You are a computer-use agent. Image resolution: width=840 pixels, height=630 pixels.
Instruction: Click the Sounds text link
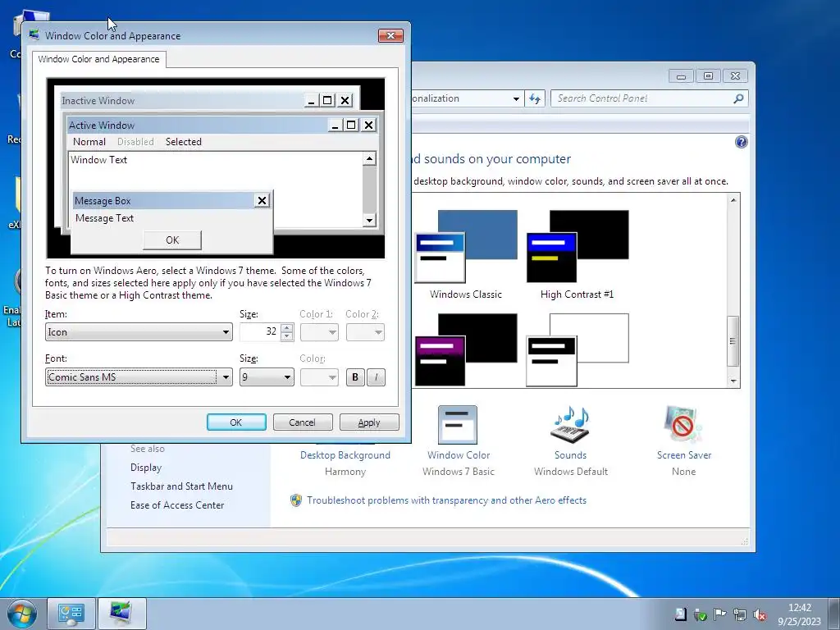[571, 455]
